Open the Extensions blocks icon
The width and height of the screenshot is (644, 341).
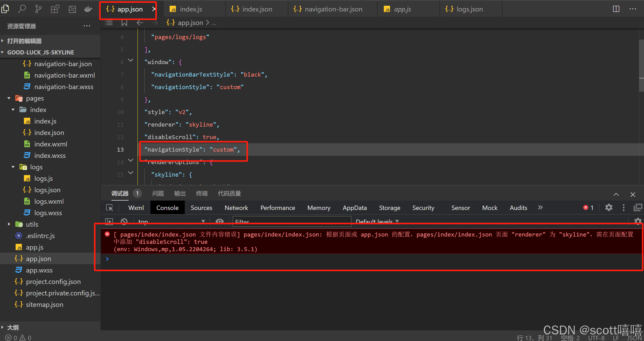click(55, 9)
